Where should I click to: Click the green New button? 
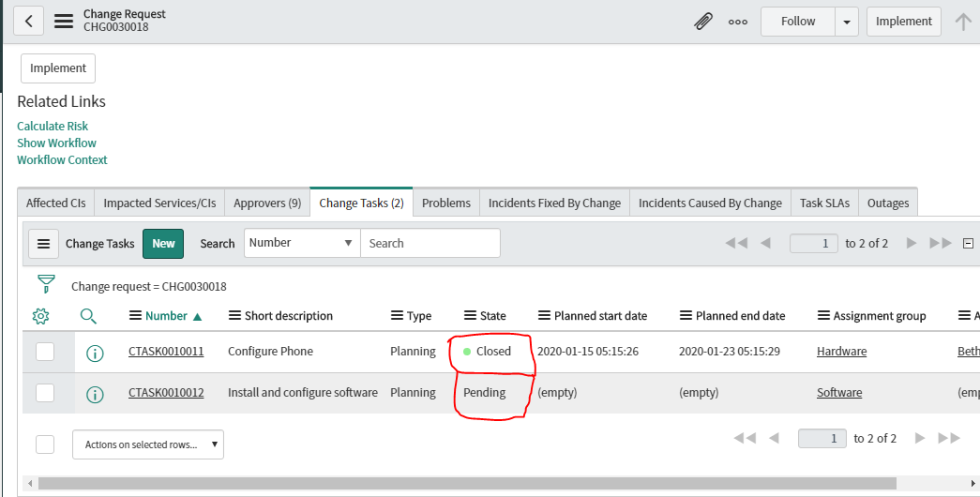163,244
